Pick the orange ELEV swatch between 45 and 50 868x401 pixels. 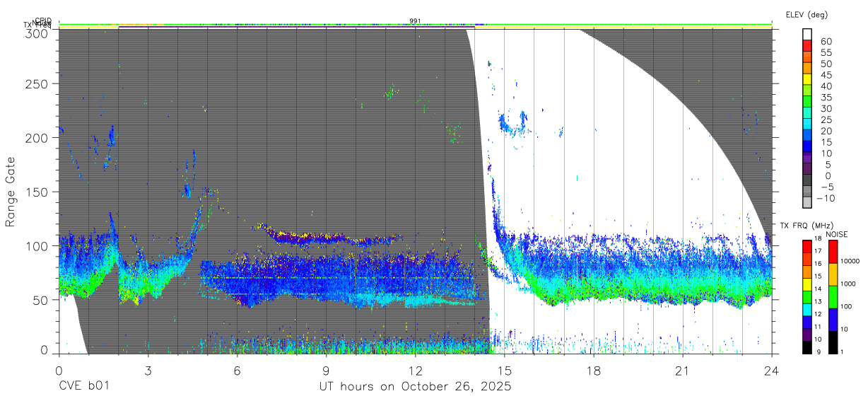[x=807, y=69]
